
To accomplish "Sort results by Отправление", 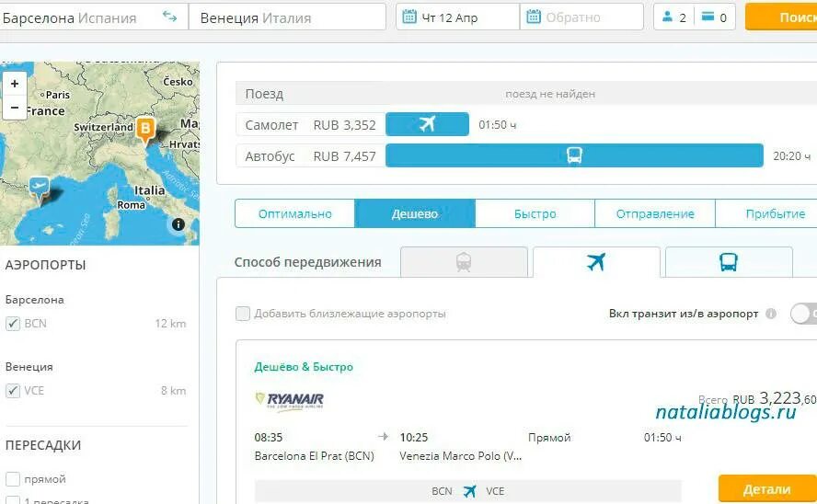I will (655, 213).
